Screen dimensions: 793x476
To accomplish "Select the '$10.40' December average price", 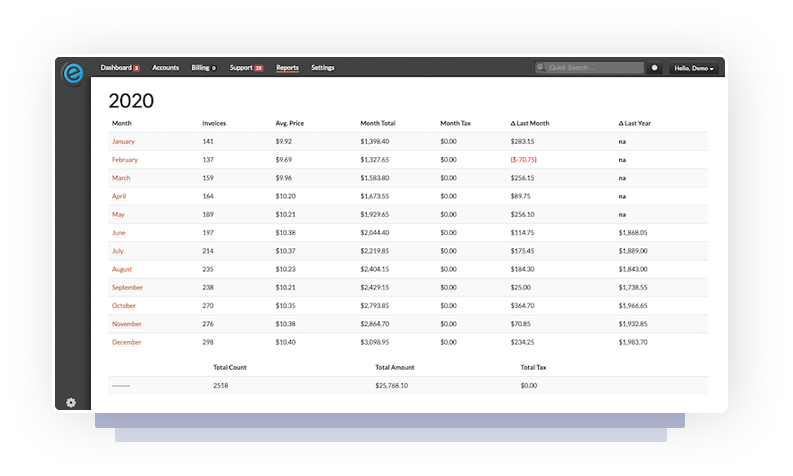I will click(286, 342).
